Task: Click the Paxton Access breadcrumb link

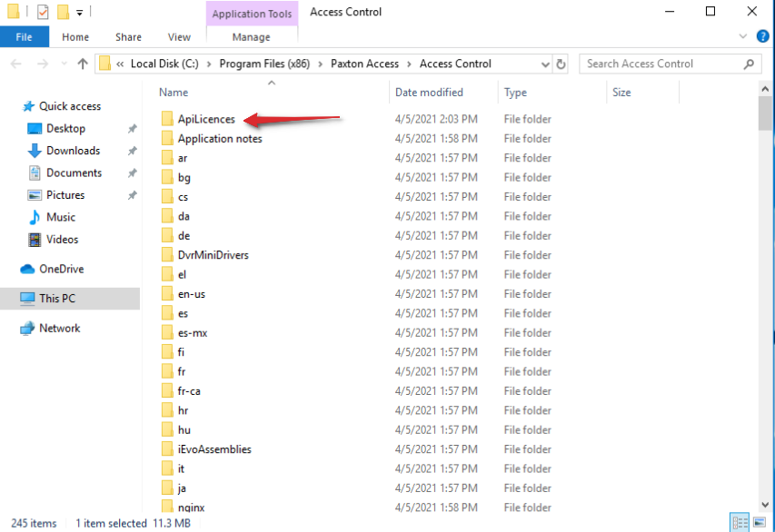Action: tap(365, 64)
